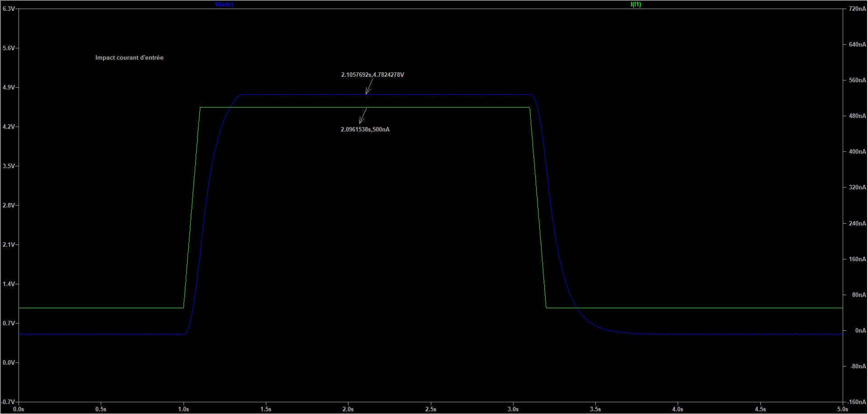The width and height of the screenshot is (868, 414).
Task: Click the 2.0s time axis label
Action: click(348, 409)
